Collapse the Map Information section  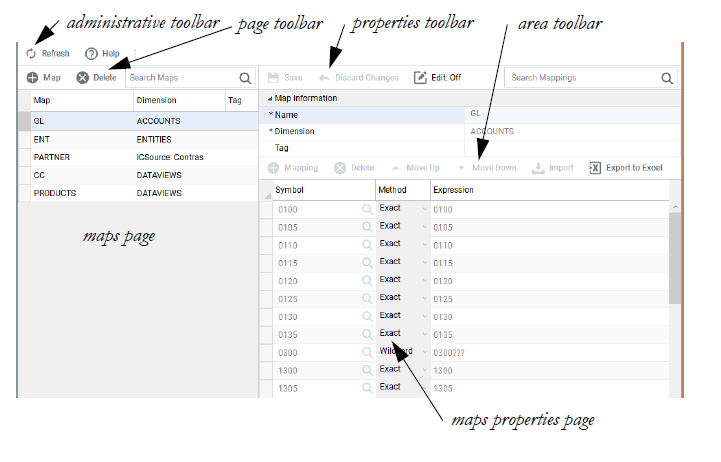(x=268, y=98)
